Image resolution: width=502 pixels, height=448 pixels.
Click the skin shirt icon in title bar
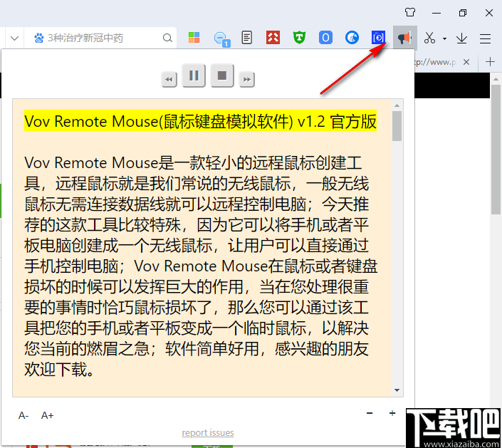[410, 13]
